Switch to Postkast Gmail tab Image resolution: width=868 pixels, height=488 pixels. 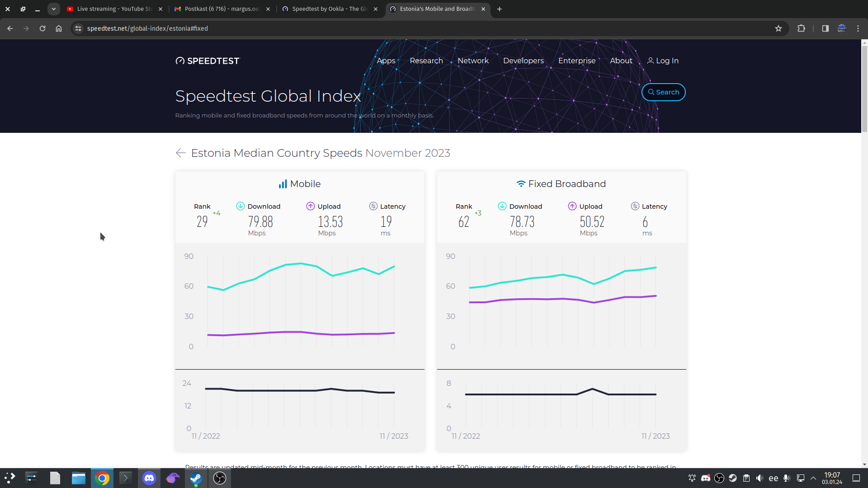click(222, 9)
